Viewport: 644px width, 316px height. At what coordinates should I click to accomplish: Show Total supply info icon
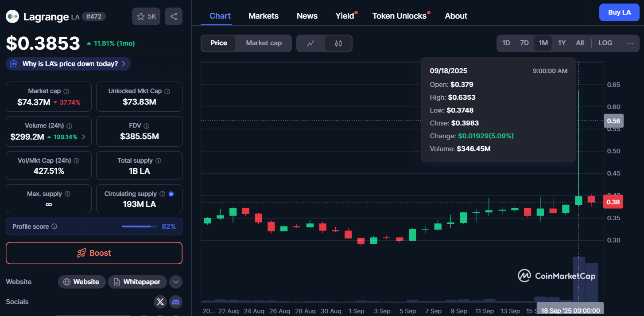coord(158,160)
